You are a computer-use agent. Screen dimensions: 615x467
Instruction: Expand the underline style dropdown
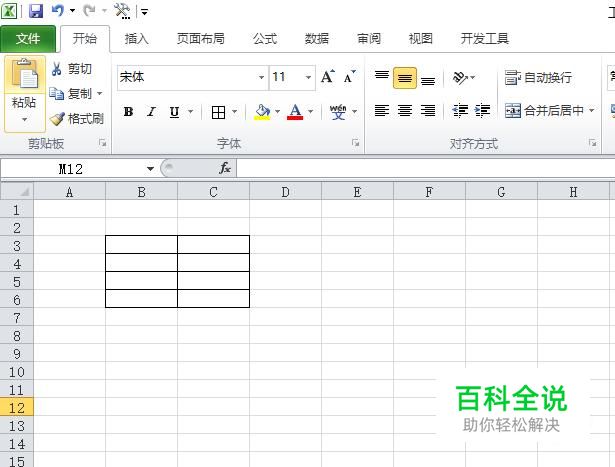[191, 112]
